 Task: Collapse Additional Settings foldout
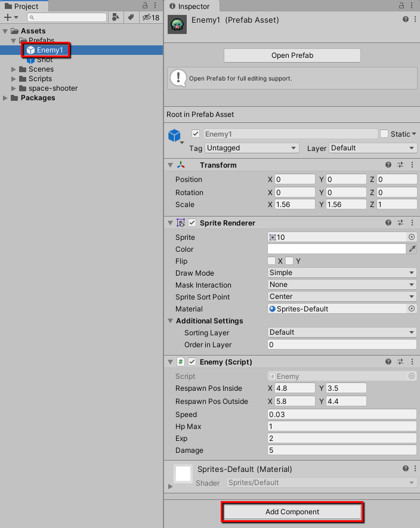[x=171, y=321]
